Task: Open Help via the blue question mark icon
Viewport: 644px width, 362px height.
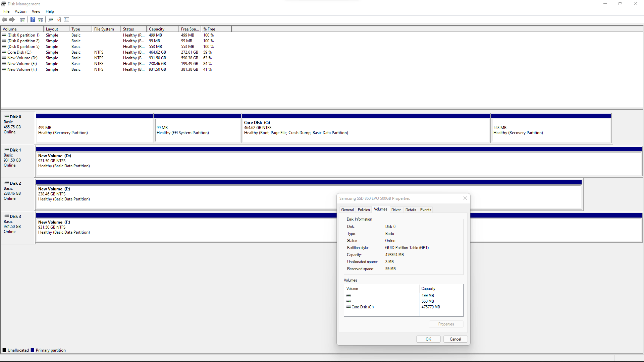Action: coord(33,19)
